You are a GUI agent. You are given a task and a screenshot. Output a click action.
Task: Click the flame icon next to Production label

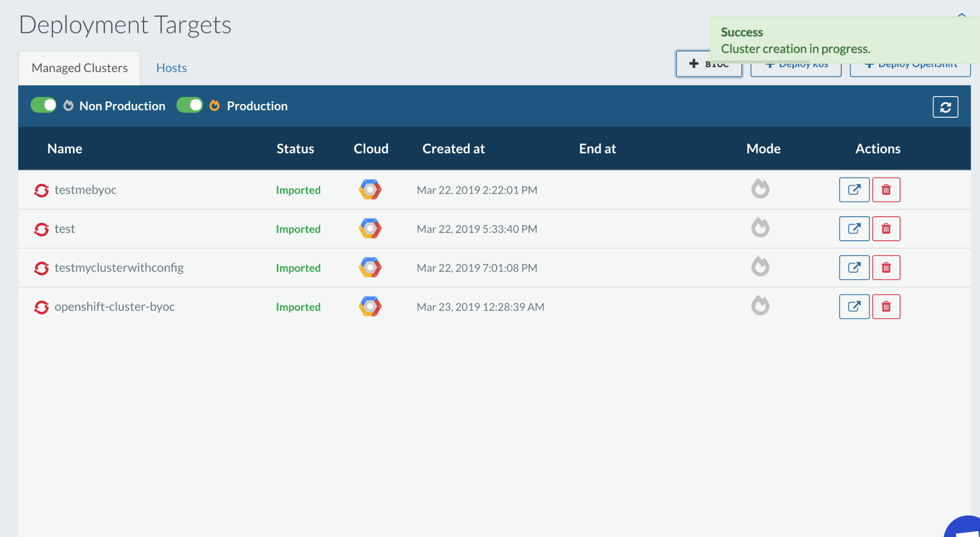point(214,105)
